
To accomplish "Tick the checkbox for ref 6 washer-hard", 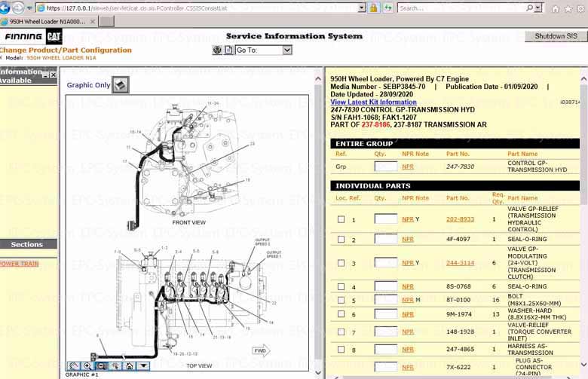I will point(341,313).
